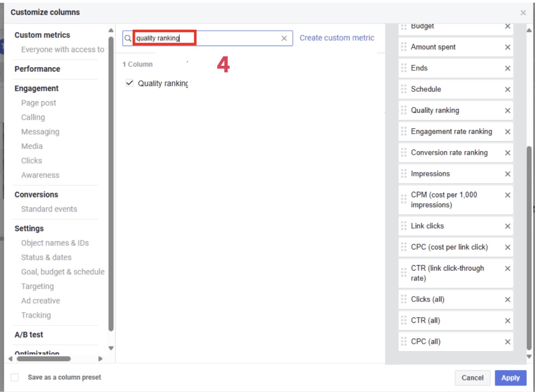The width and height of the screenshot is (535, 392).
Task: Apply the column changes
Action: click(x=510, y=377)
